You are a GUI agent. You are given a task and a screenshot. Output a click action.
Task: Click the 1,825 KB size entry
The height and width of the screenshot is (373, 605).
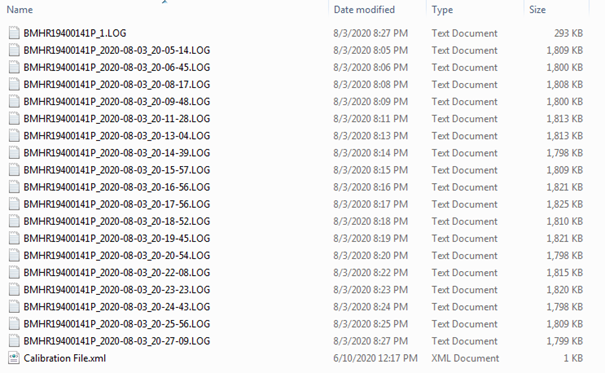click(564, 204)
